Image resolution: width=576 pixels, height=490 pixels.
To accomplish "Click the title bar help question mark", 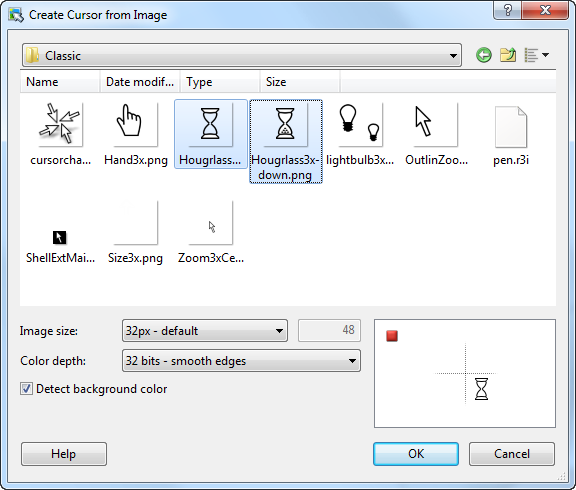I will click(507, 10).
